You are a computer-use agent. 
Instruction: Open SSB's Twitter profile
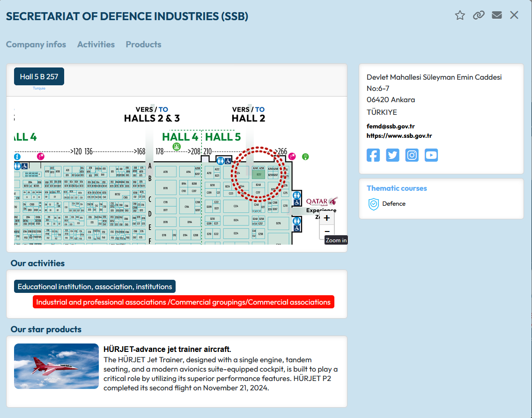392,155
